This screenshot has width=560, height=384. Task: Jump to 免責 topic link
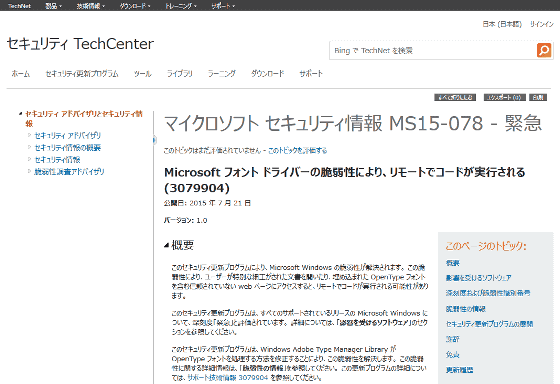(x=452, y=354)
